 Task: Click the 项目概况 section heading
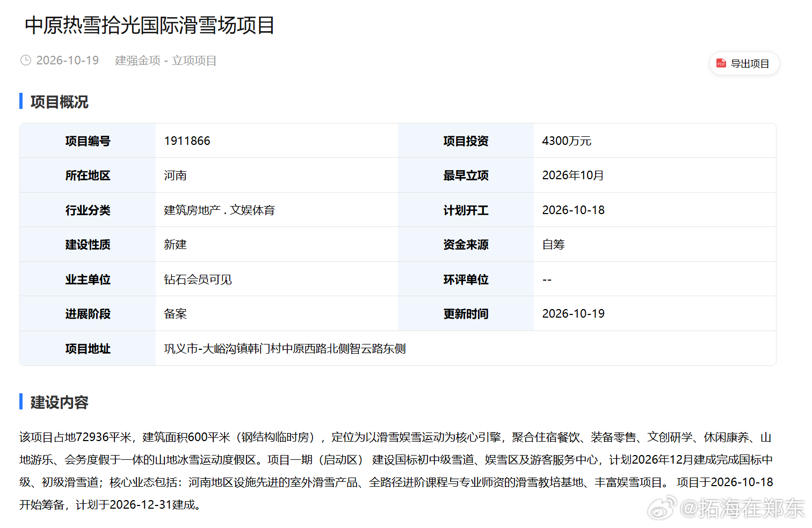pyautogui.click(x=59, y=102)
